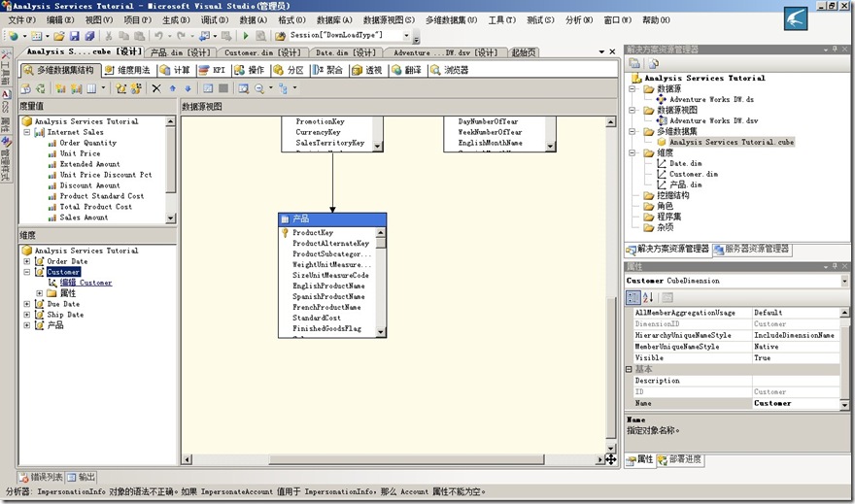Open the 部署进度 panel tab

pyautogui.click(x=680, y=459)
